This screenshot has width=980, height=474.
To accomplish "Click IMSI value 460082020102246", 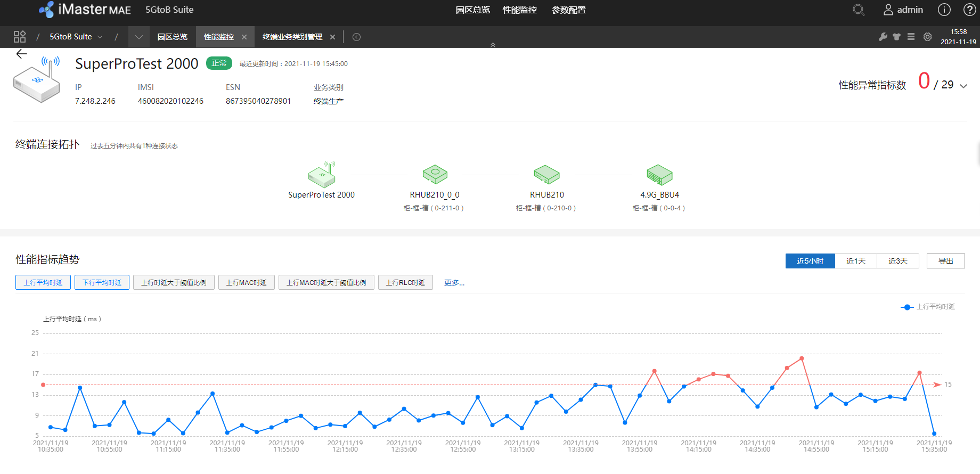I will point(170,101).
